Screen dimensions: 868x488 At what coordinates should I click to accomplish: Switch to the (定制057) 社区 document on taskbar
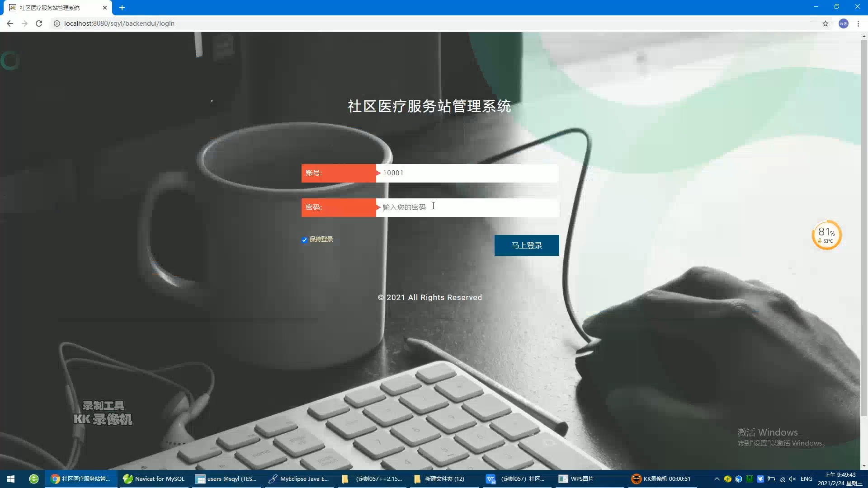(516, 479)
